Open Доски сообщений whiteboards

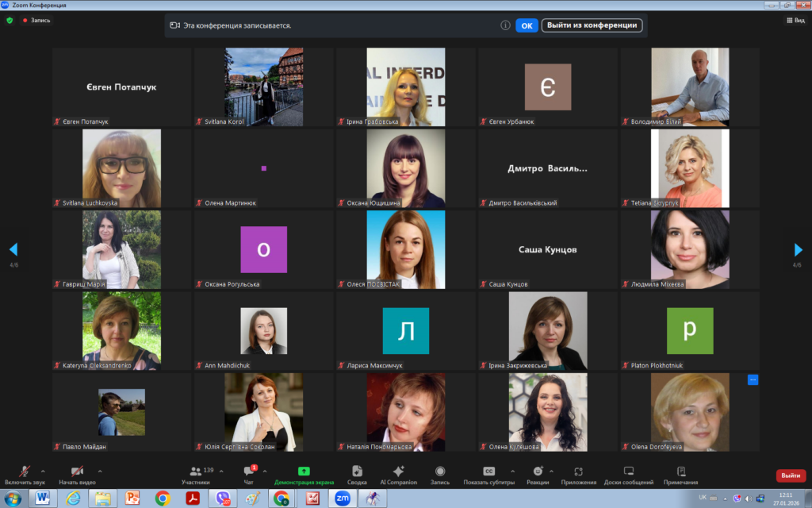coord(628,474)
